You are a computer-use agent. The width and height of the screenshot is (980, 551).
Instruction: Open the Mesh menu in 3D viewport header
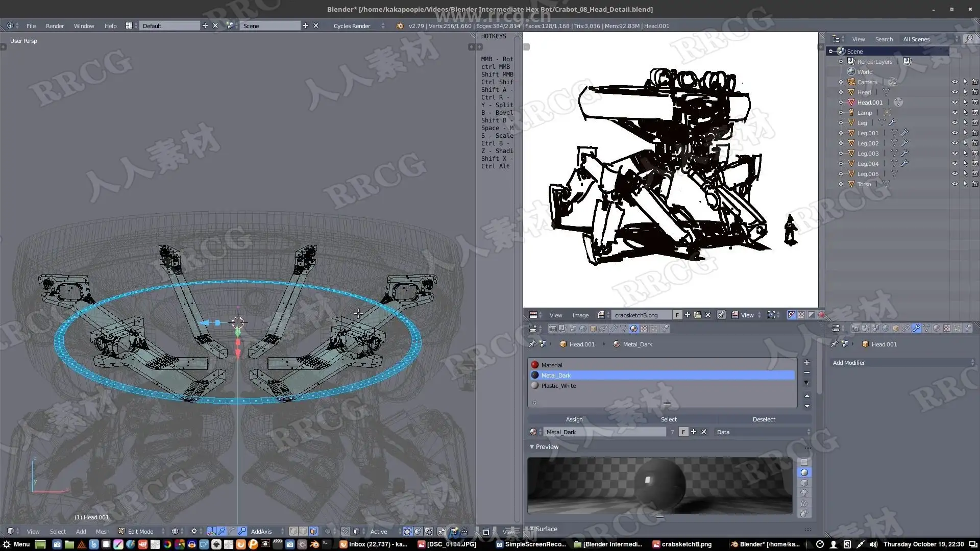[x=102, y=532]
